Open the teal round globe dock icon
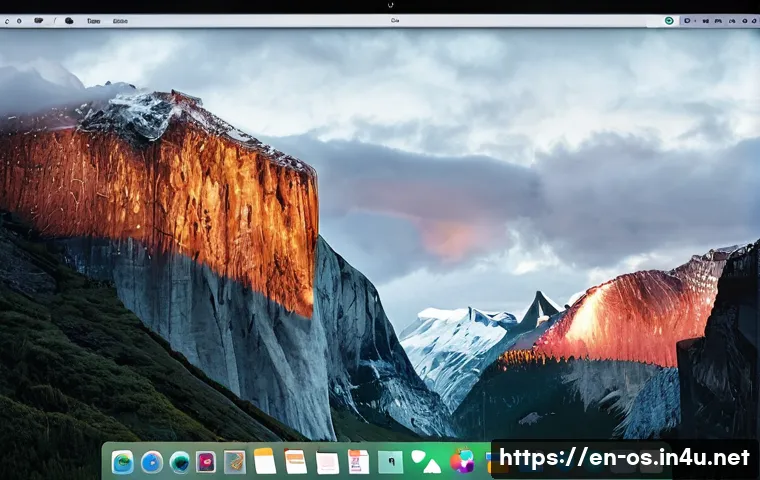Viewport: 760px width, 480px height. (179, 462)
